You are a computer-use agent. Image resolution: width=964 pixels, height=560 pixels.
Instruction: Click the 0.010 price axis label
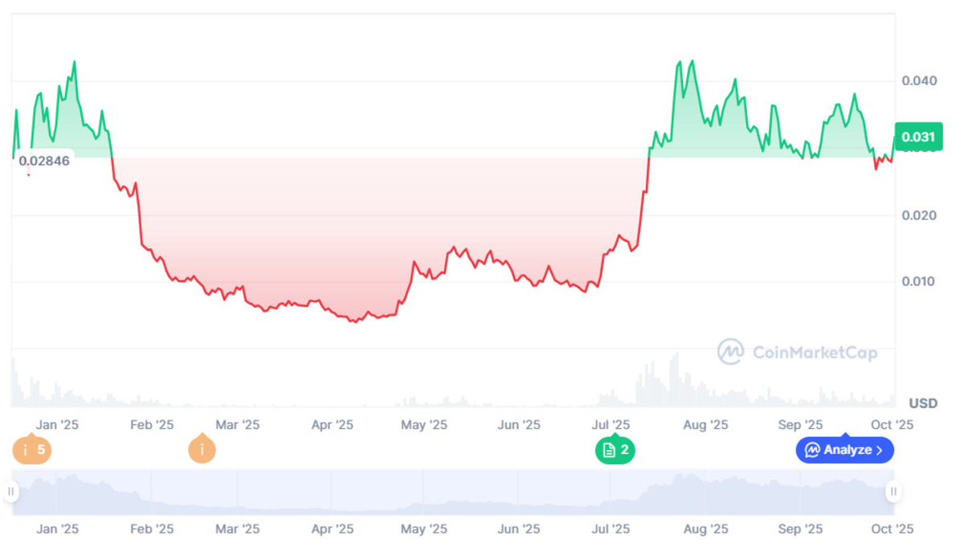click(x=918, y=281)
